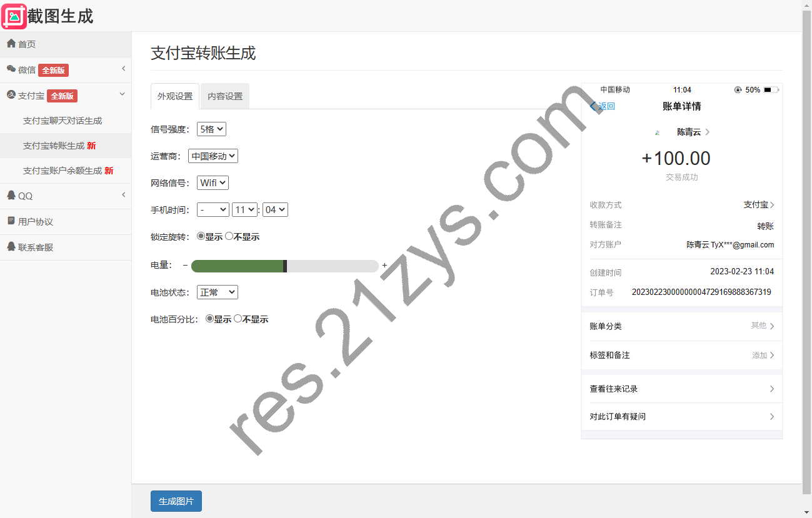The height and width of the screenshot is (518, 812).
Task: Switch to the 外观设置 tab
Action: click(x=175, y=96)
